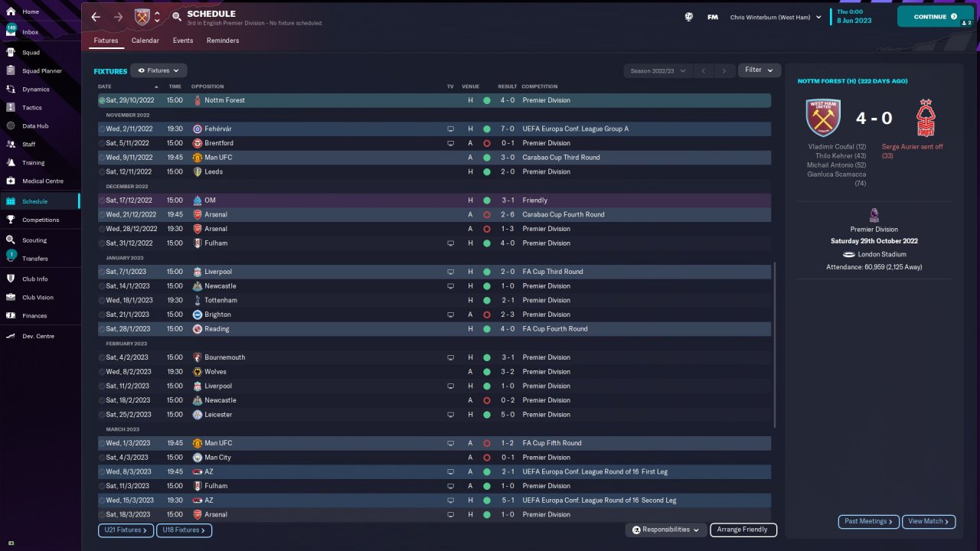980x551 pixels.
Task: Open the Dev. Centre section
Action: [x=38, y=337]
